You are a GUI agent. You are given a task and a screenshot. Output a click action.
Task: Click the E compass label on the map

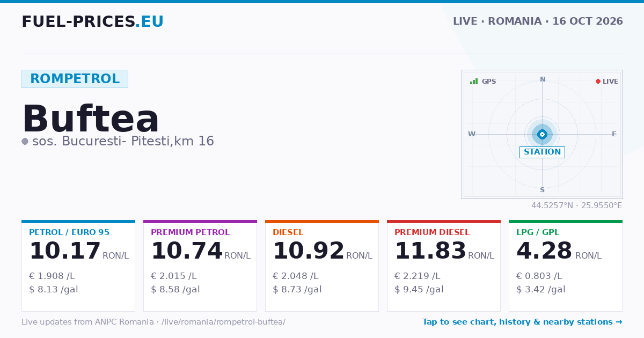[614, 134]
